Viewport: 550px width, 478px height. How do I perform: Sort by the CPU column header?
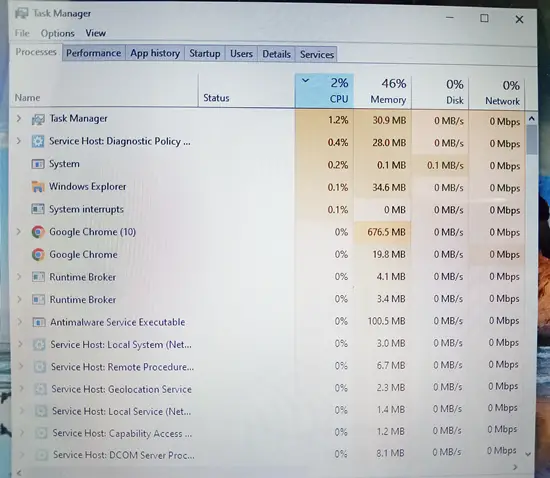(324, 90)
